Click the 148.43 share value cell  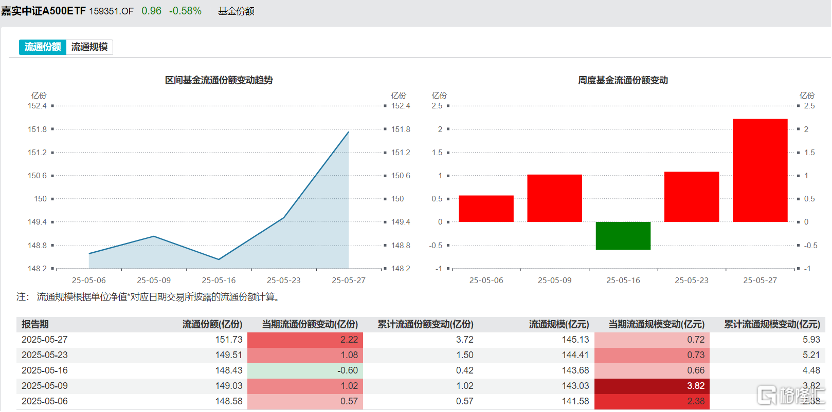click(230, 371)
